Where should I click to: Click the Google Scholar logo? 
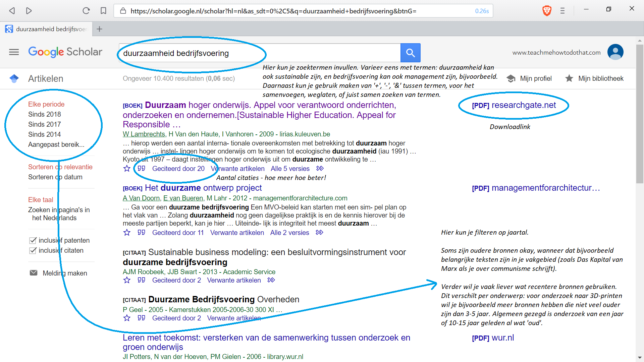(x=65, y=52)
